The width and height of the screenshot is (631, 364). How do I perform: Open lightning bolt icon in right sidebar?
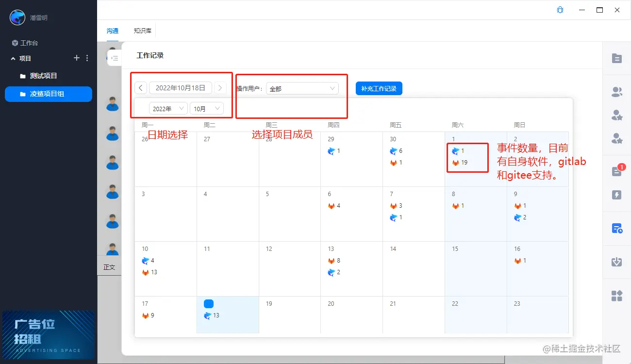[x=617, y=195]
